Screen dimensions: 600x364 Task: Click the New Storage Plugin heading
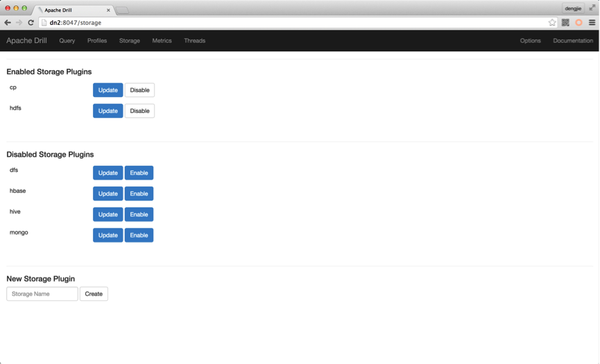click(x=40, y=279)
